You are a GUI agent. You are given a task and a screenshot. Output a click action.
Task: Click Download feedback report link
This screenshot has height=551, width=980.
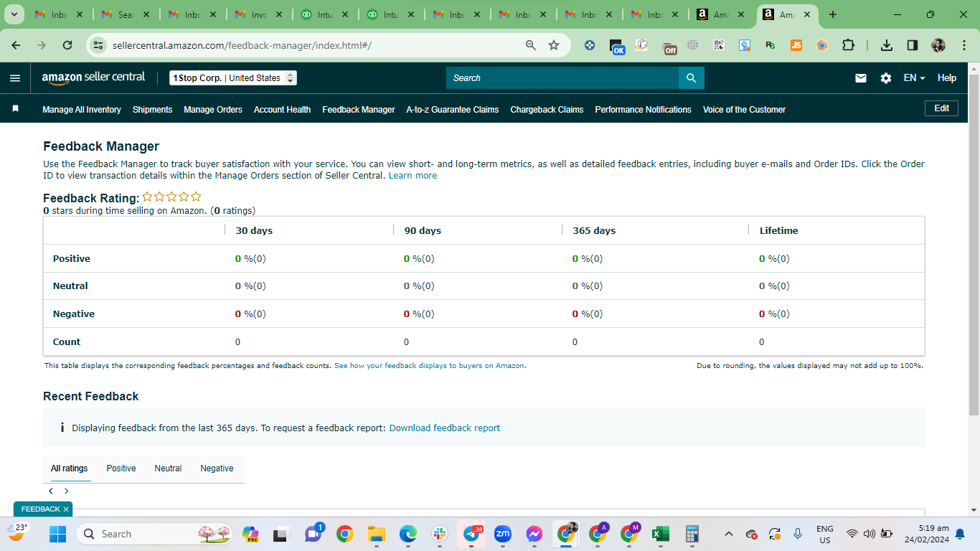pyautogui.click(x=445, y=428)
